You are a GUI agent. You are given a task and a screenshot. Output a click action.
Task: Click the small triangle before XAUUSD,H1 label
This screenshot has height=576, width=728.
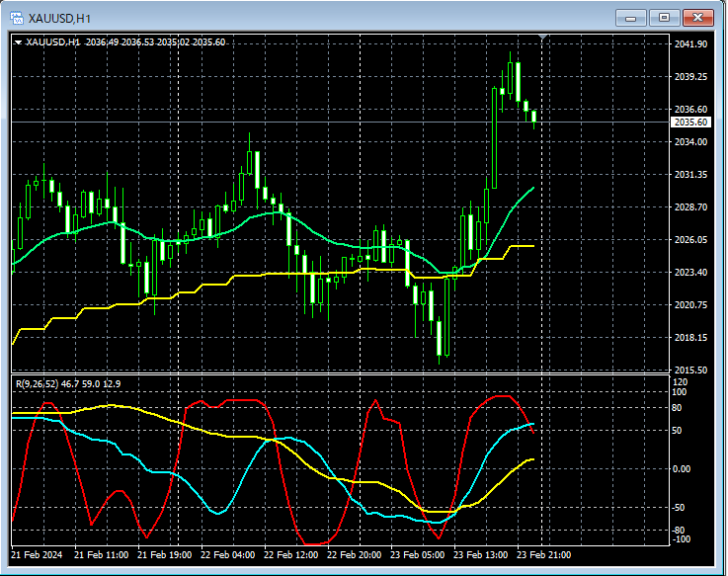[x=18, y=42]
